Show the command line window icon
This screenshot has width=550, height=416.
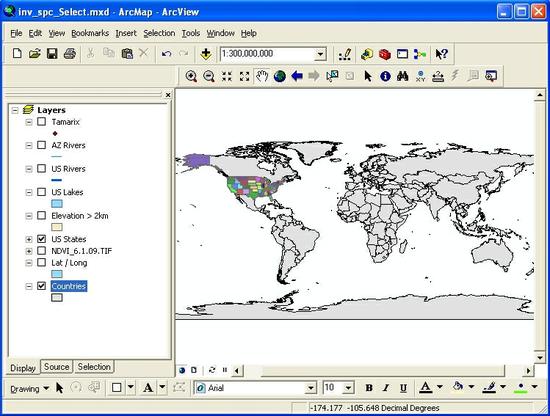(x=402, y=54)
